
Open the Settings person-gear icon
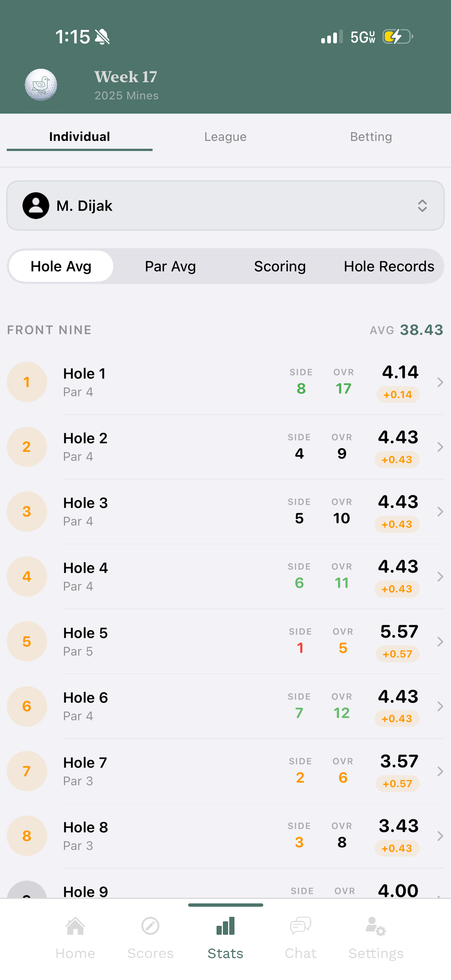coord(375,926)
